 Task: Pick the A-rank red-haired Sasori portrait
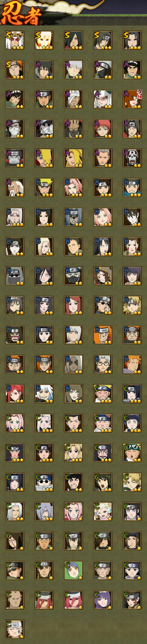[x=103, y=129]
